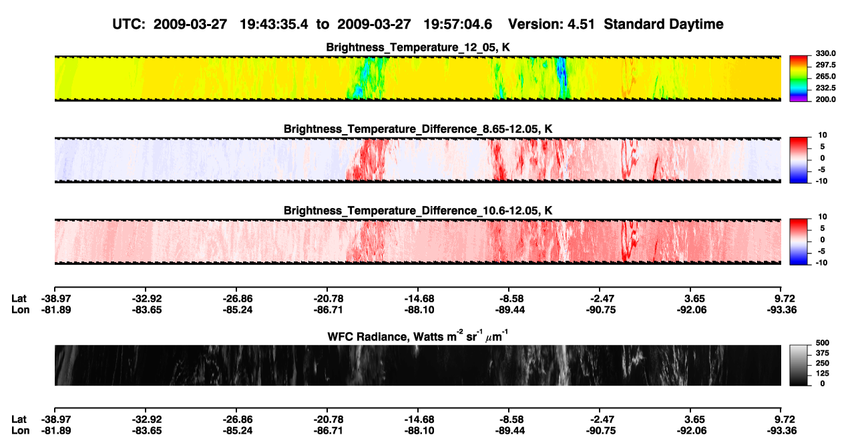Click the '500' label on the WFC color bar
This screenshot has width=868, height=445.
[x=821, y=343]
